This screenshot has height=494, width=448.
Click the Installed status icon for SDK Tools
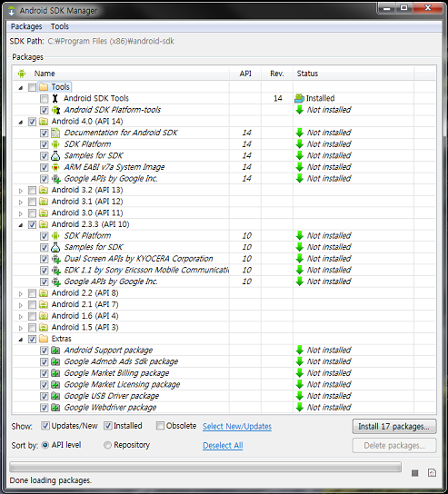click(299, 98)
